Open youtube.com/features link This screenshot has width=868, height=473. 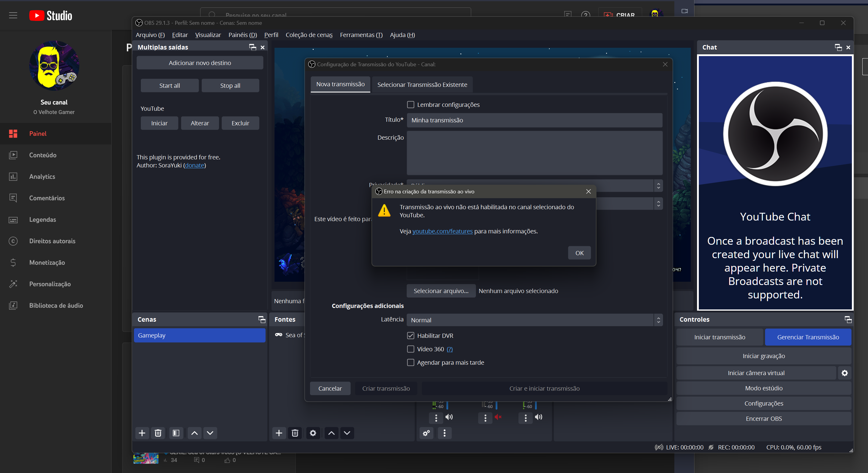click(443, 231)
